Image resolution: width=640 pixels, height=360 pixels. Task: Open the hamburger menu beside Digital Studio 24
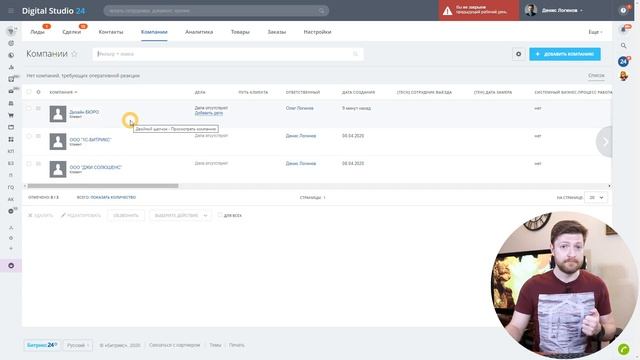tap(11, 11)
